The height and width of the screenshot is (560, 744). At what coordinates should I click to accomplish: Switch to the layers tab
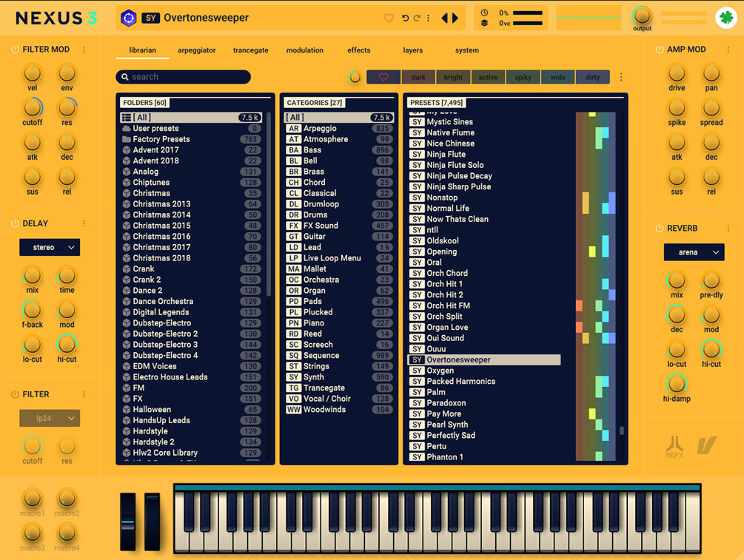413,50
